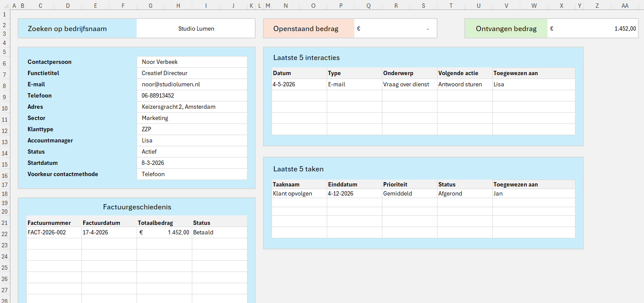Image resolution: width=644 pixels, height=303 pixels.
Task: Select the whole sheet via corner select-all box
Action: (4, 6)
